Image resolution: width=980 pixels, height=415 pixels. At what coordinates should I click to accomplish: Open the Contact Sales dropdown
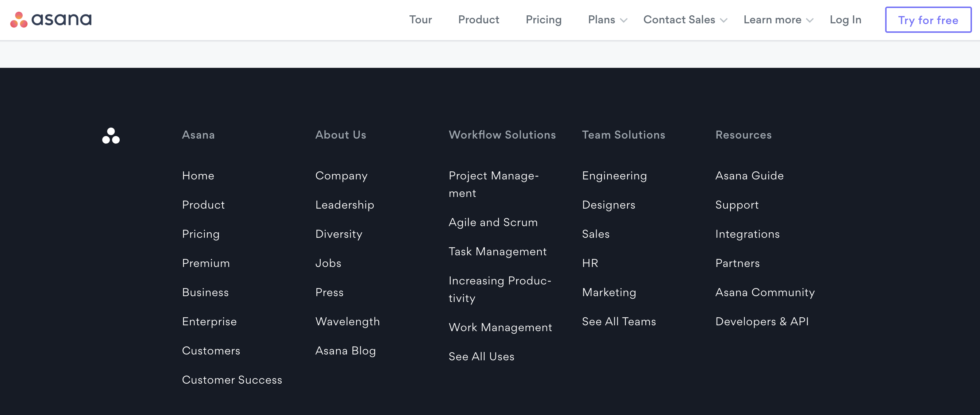(684, 20)
